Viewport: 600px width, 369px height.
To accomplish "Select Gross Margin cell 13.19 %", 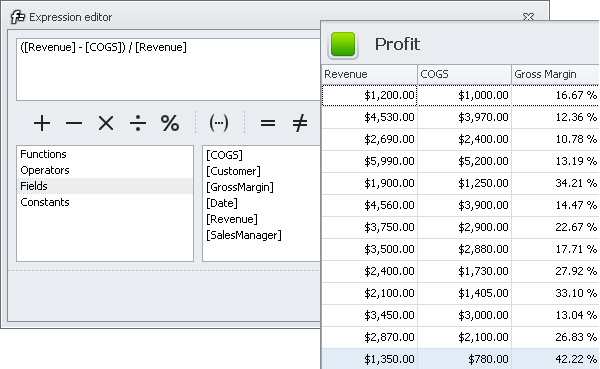I will [x=555, y=161].
